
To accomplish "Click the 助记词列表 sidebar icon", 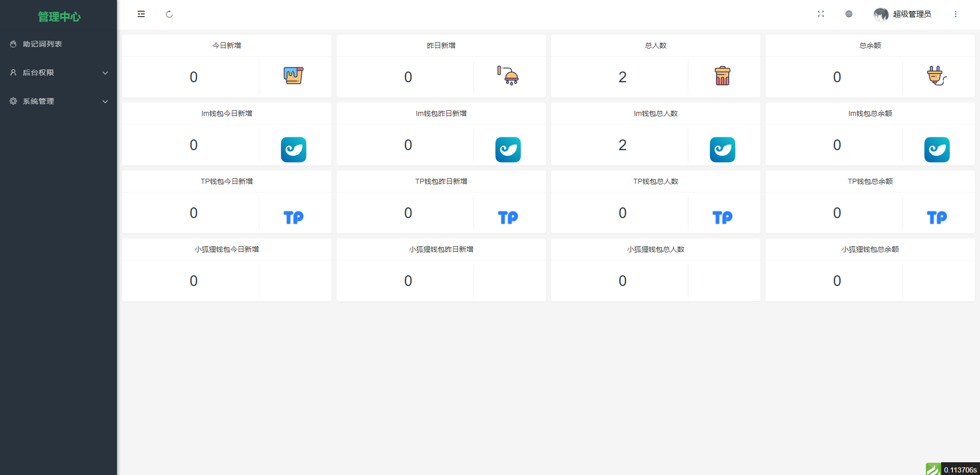I will click(13, 44).
